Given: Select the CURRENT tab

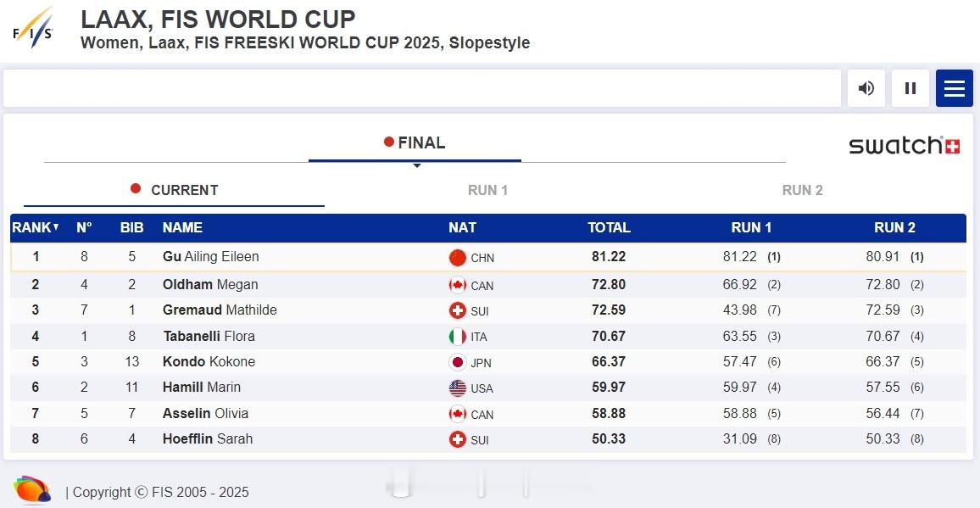Looking at the screenshot, I should click(x=175, y=190).
